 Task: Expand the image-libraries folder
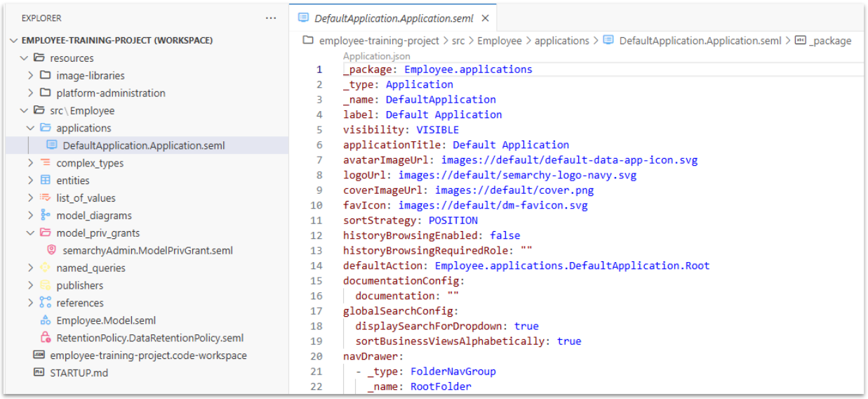(x=30, y=75)
